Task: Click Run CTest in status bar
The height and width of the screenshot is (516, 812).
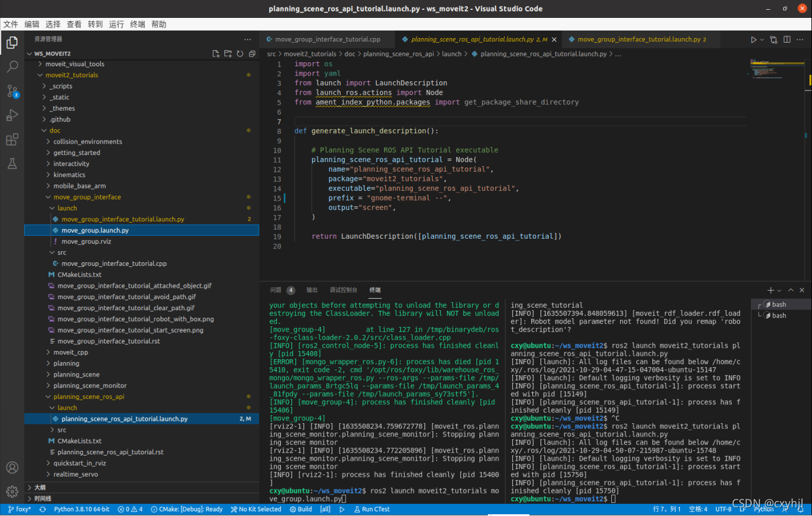Action: [372, 510]
